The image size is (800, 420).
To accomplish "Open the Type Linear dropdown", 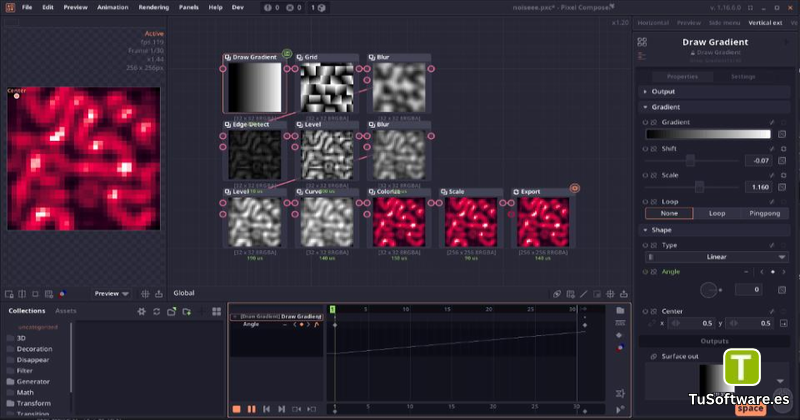I will (x=716, y=257).
